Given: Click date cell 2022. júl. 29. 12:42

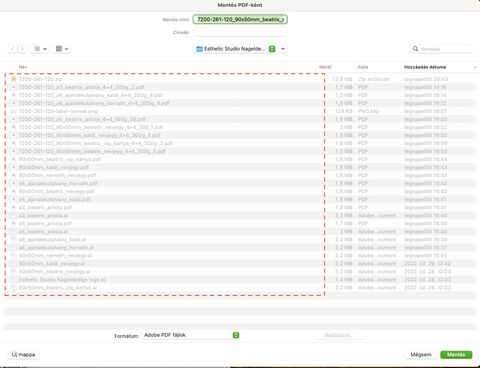Looking at the screenshot, I should click(x=427, y=263).
